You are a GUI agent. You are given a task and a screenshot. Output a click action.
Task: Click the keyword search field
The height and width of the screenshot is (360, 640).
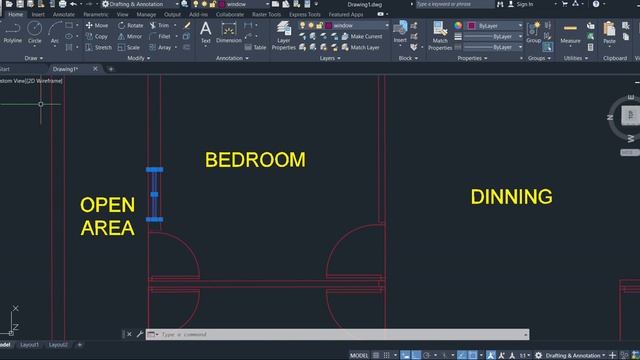pos(455,4)
